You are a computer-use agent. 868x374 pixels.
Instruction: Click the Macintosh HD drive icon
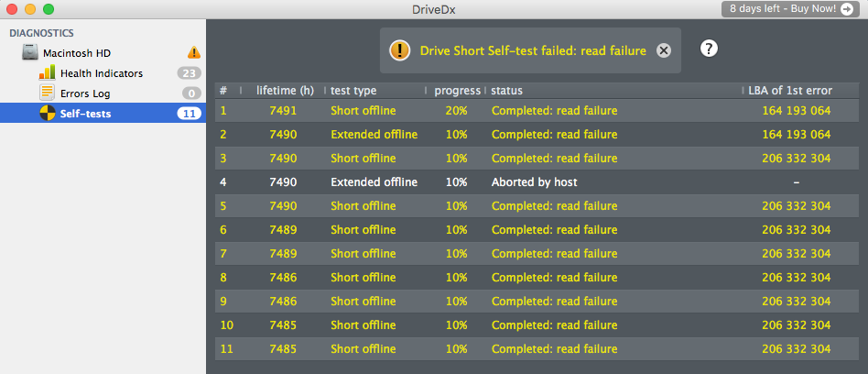[30, 53]
